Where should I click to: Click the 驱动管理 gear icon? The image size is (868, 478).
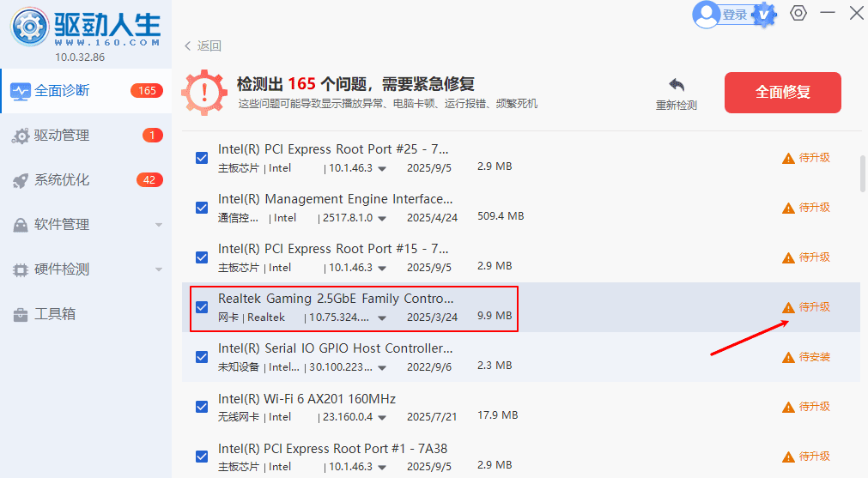pyautogui.click(x=21, y=136)
